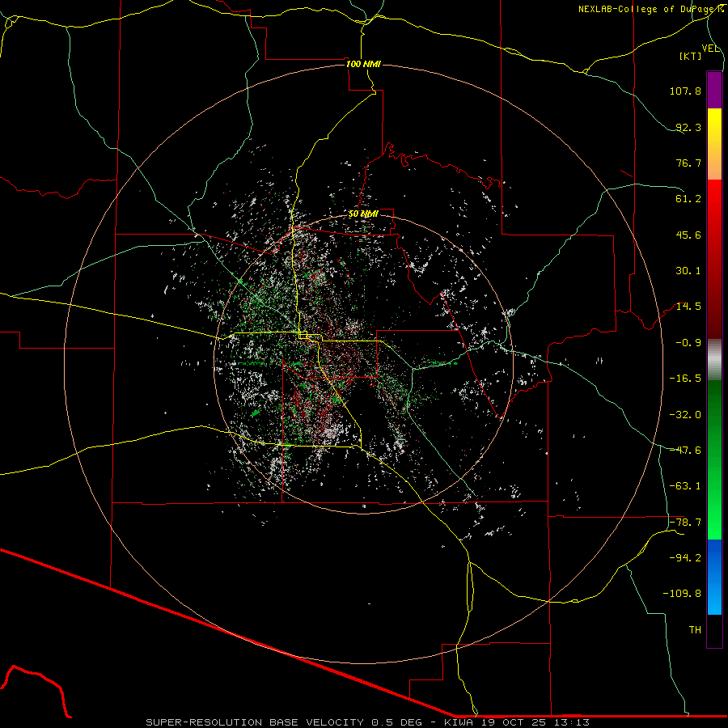The width and height of the screenshot is (728, 728).
Task: Click the 'SUPER-RESOLUTION BASE VELOCITY' caption text
Action: point(255,722)
